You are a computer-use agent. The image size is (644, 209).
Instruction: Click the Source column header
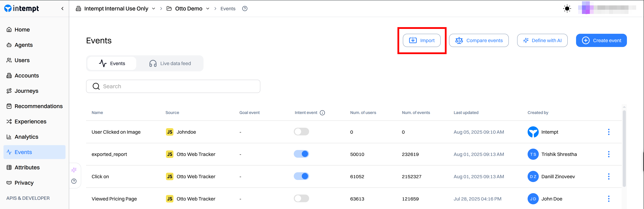point(172,113)
